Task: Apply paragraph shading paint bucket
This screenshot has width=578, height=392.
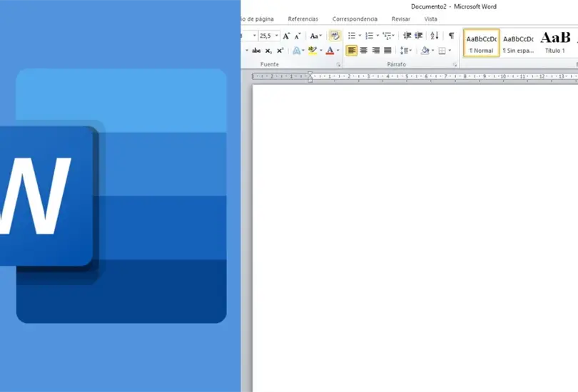Action: click(425, 51)
